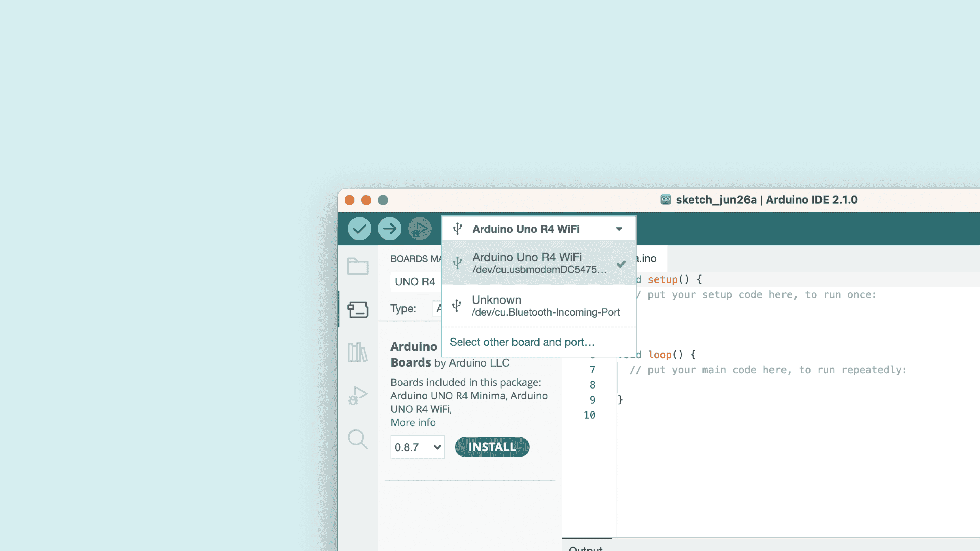The width and height of the screenshot is (980, 551).
Task: Open the Boards Manager sidebar icon
Action: 358,309
